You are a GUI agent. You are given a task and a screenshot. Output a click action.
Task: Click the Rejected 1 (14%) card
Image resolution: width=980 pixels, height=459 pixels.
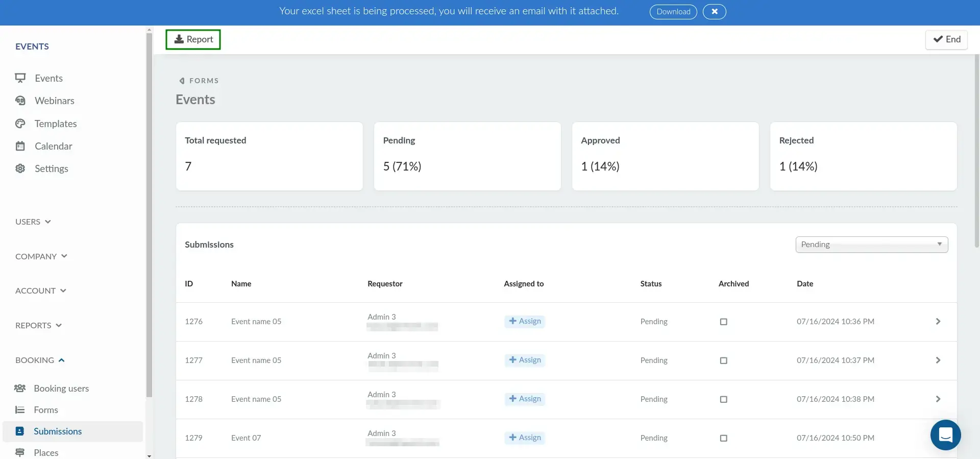864,156
